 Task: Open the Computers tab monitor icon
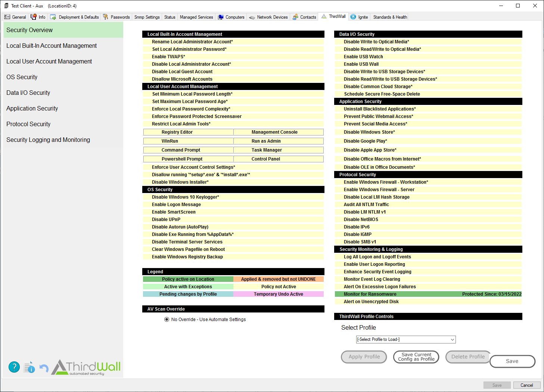click(x=221, y=17)
